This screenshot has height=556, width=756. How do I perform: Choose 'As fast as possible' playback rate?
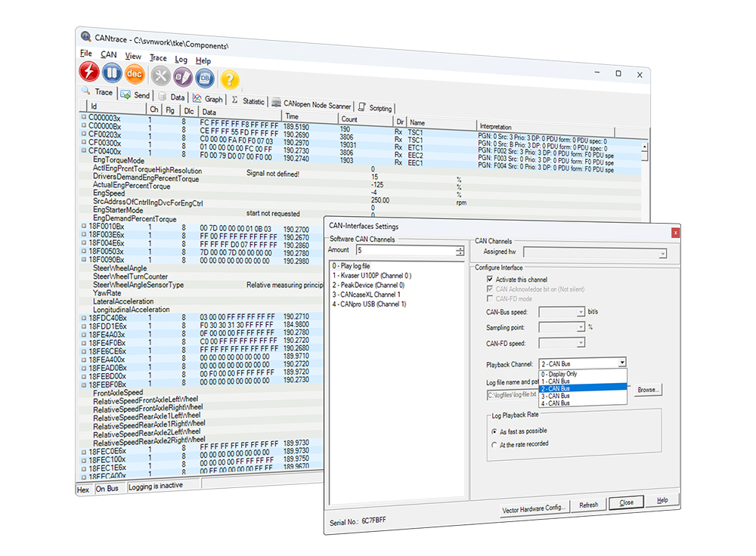(494, 431)
